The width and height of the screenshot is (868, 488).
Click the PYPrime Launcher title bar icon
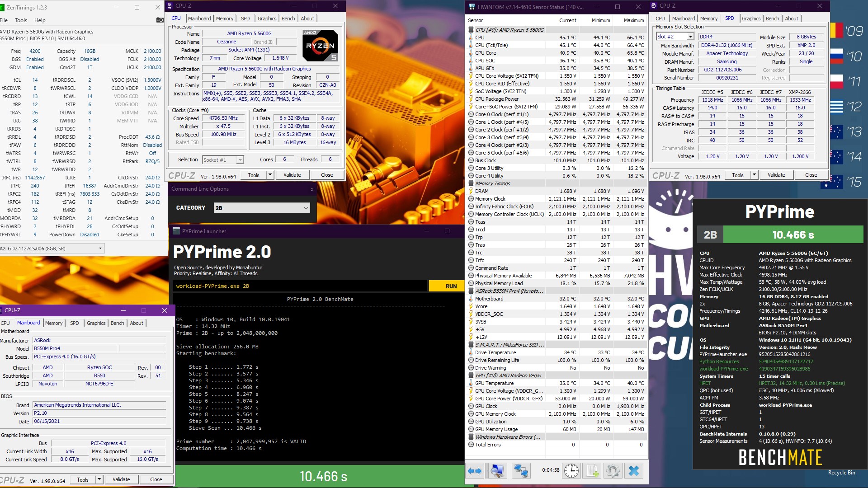click(x=176, y=231)
